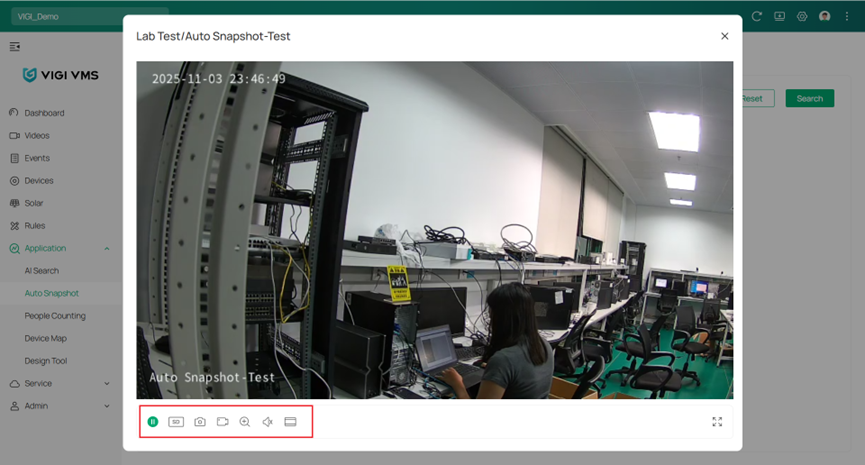This screenshot has width=865, height=465.
Task: Take a snapshot with camera icon
Action: pos(200,422)
